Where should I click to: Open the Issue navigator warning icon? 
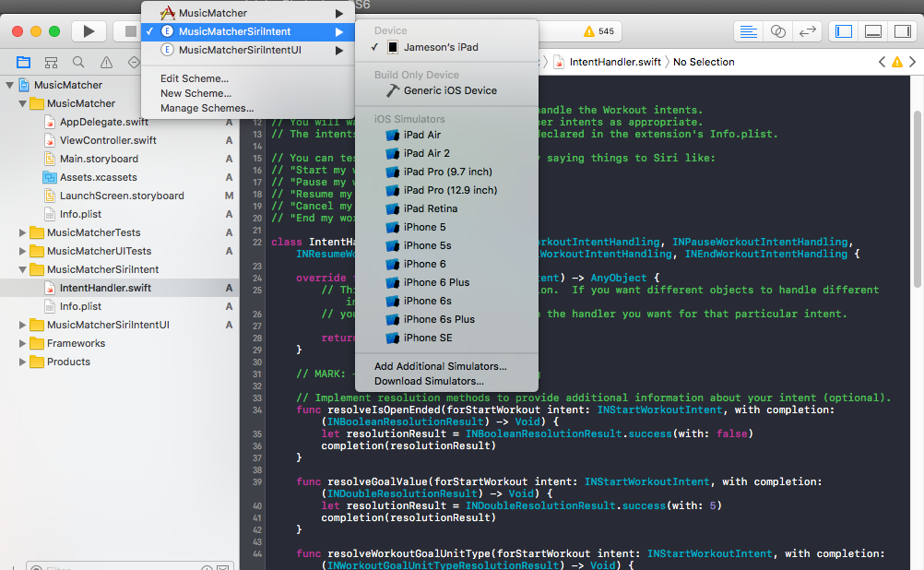coord(106,63)
